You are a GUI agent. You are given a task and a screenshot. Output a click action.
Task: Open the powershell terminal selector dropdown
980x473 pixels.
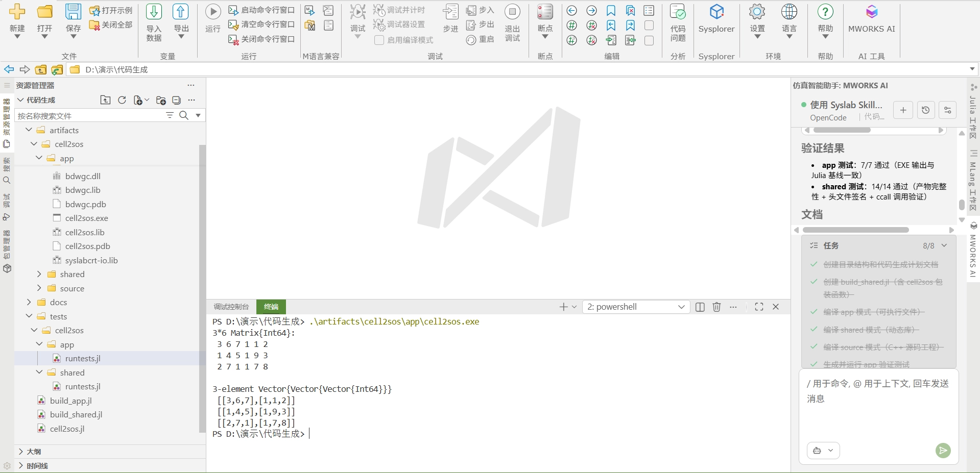636,307
